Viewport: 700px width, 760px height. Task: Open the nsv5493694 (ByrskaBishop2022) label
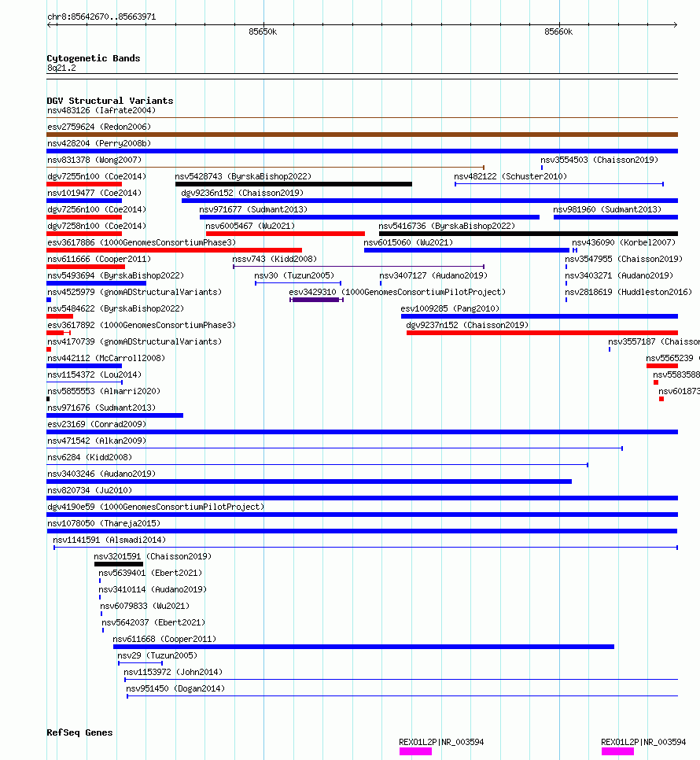(116, 275)
